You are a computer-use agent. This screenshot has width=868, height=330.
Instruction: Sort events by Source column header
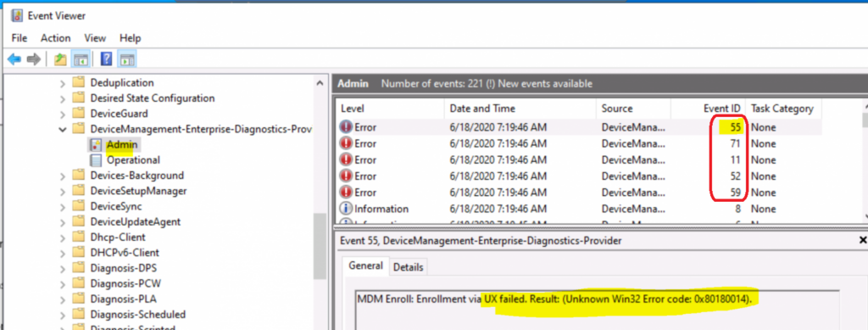632,109
